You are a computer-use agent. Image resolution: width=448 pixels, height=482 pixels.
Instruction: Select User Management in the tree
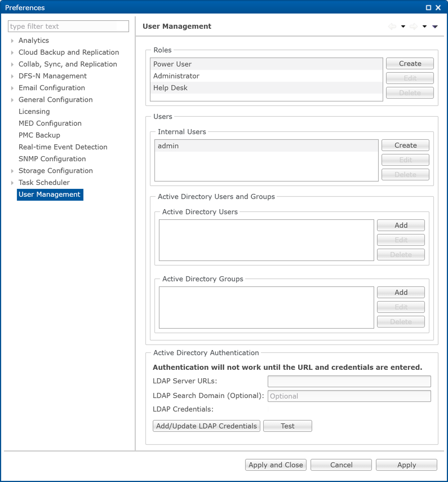point(50,194)
